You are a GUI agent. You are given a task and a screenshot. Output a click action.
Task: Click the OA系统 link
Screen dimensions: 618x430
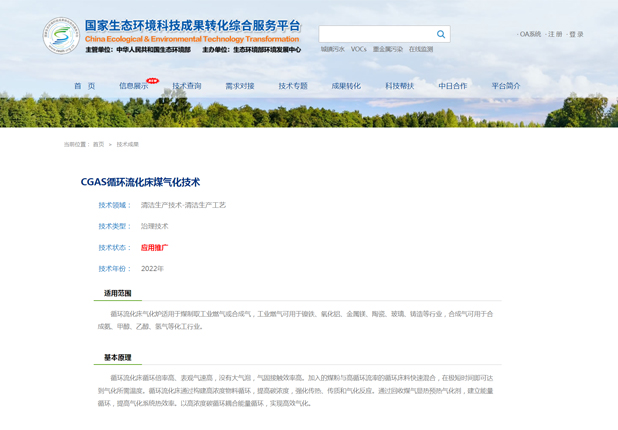click(x=530, y=34)
